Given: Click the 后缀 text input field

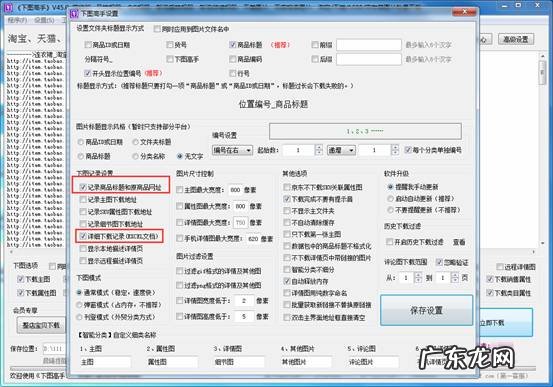Looking at the screenshot, I should pos(369,59).
